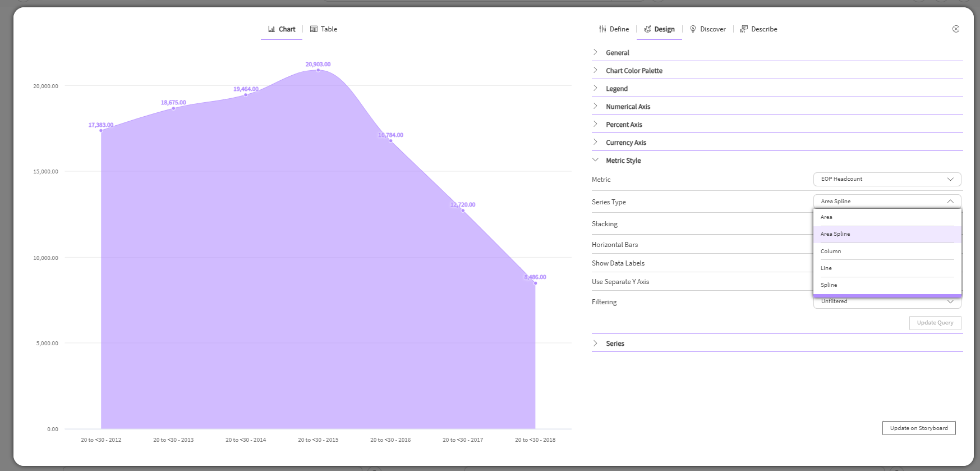This screenshot has height=471, width=980.
Task: Open the EOP Headcount metric dropdown
Action: [887, 179]
